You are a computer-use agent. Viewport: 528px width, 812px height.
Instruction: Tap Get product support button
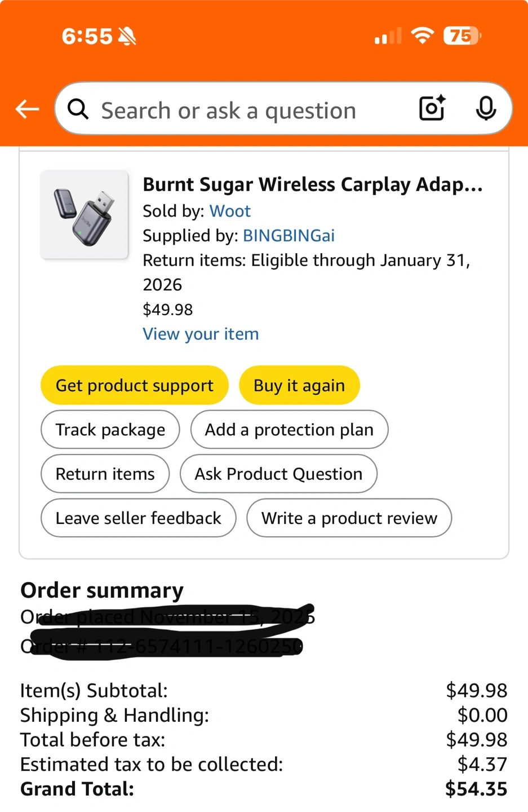[x=135, y=386]
